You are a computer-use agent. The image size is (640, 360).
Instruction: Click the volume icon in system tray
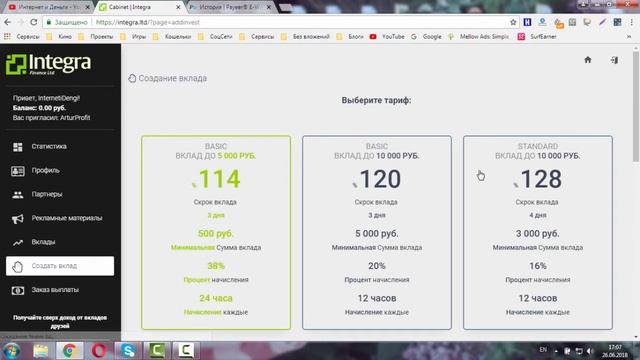(589, 351)
